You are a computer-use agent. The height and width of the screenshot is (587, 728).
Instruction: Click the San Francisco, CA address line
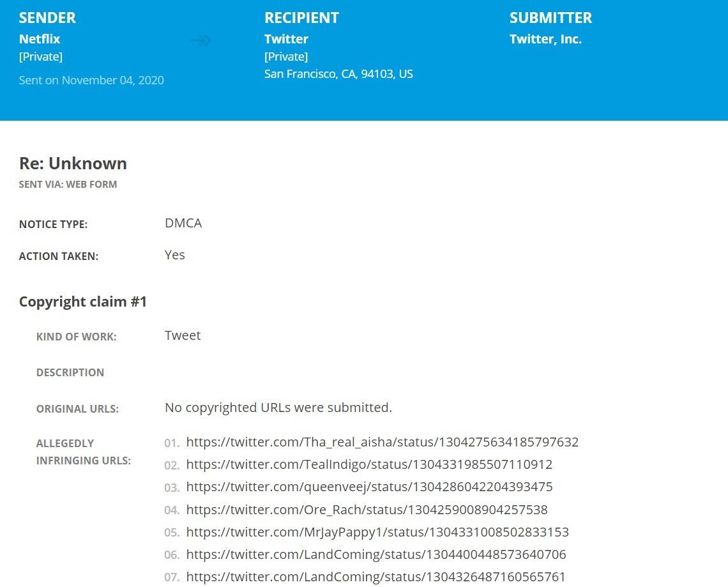point(338,74)
